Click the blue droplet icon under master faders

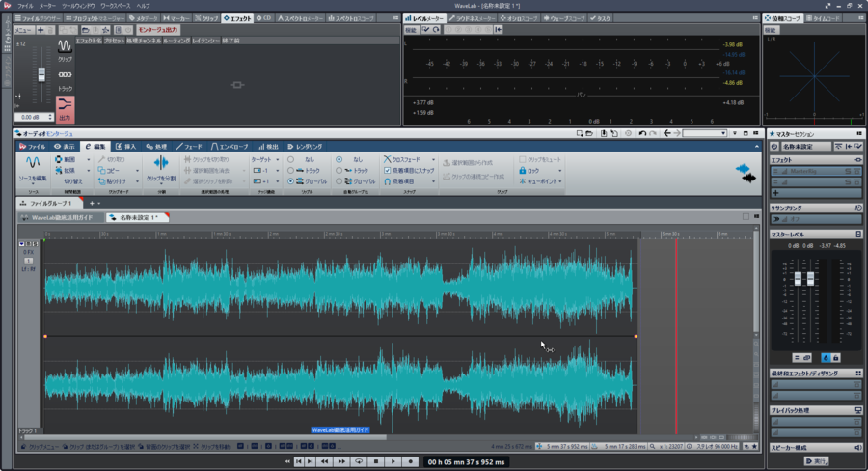[826, 358]
